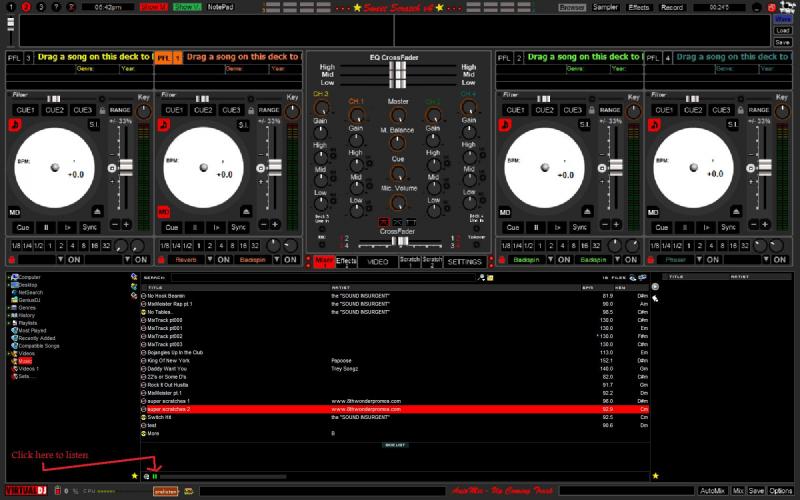This screenshot has height=500, width=800.
Task: Click the pitch slider handle on deck 2
Action: coord(616,167)
